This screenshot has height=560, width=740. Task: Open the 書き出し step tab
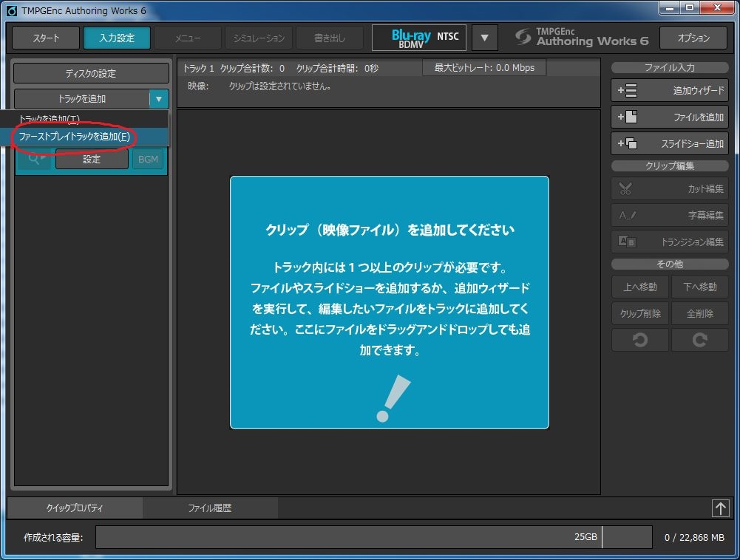(x=330, y=38)
